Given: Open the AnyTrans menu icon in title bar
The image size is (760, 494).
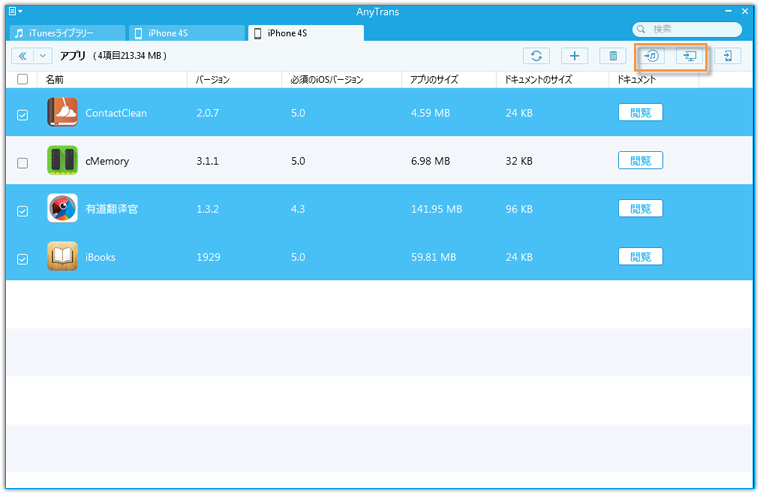Looking at the screenshot, I should click(15, 11).
